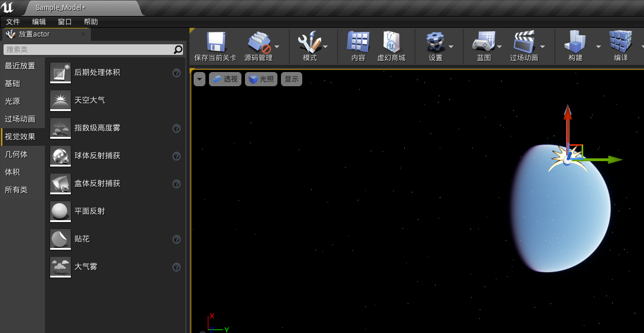Click the Settings gear toolbar icon

pyautogui.click(x=436, y=42)
